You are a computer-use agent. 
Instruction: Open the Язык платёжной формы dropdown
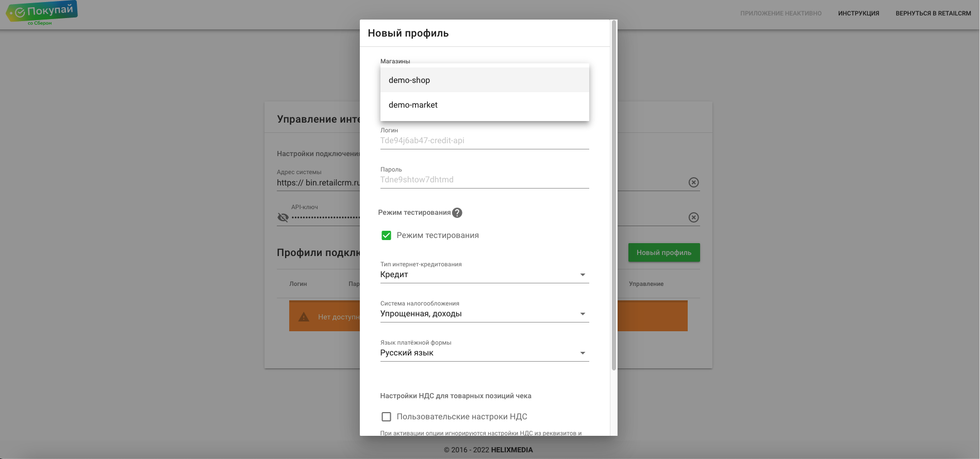(x=485, y=353)
